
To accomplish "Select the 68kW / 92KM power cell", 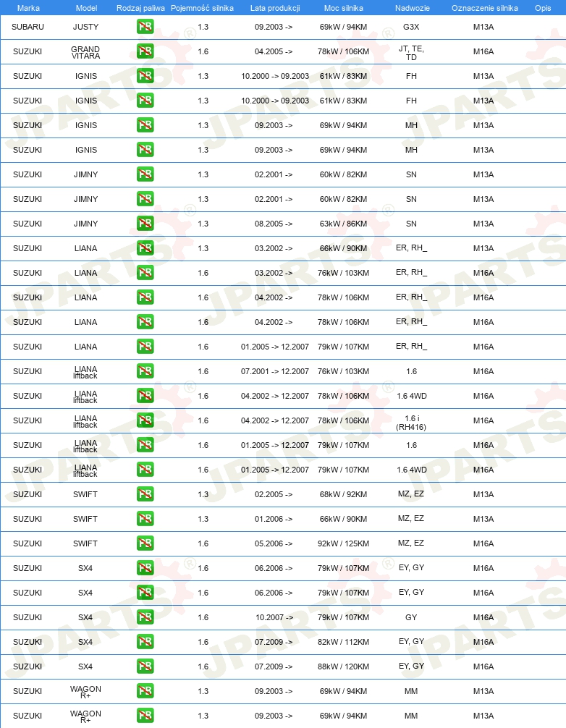I will (344, 494).
